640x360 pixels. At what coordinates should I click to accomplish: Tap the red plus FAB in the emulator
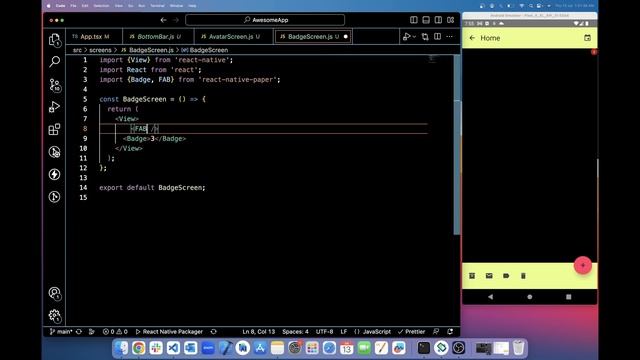click(583, 265)
